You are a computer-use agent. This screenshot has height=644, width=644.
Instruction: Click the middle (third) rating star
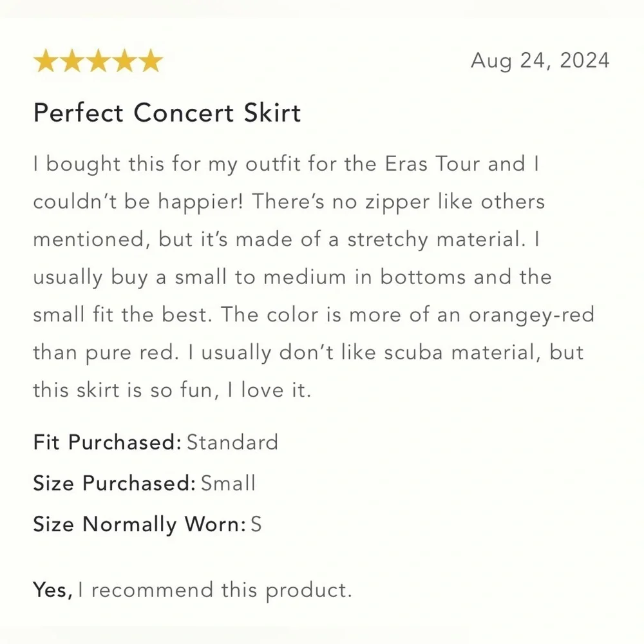tap(98, 62)
